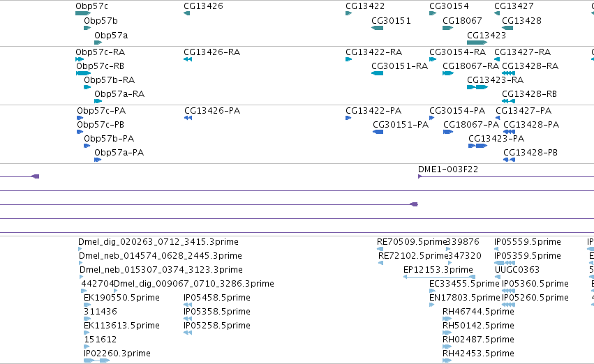The image size is (594, 364).
Task: Click the DME1-003F22 label
Action: coord(448,169)
